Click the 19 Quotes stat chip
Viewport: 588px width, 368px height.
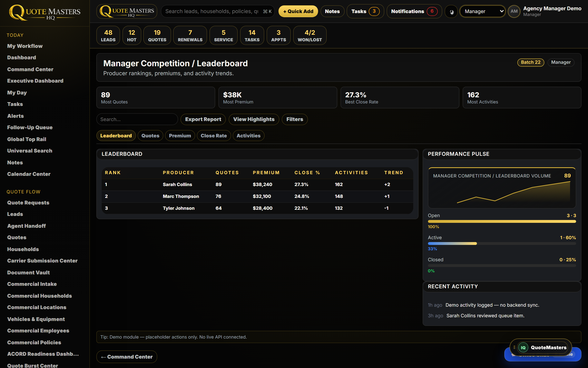pos(157,36)
